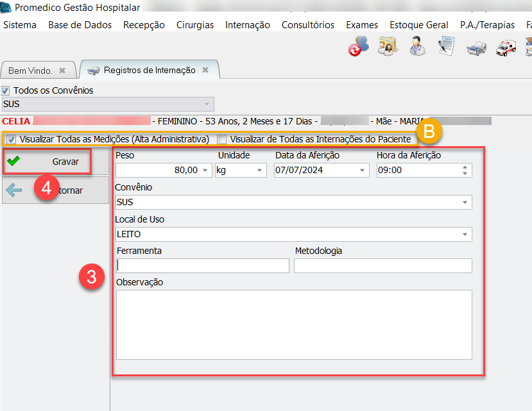Expand the Unidade kg dropdown
532x411 pixels.
(260, 170)
